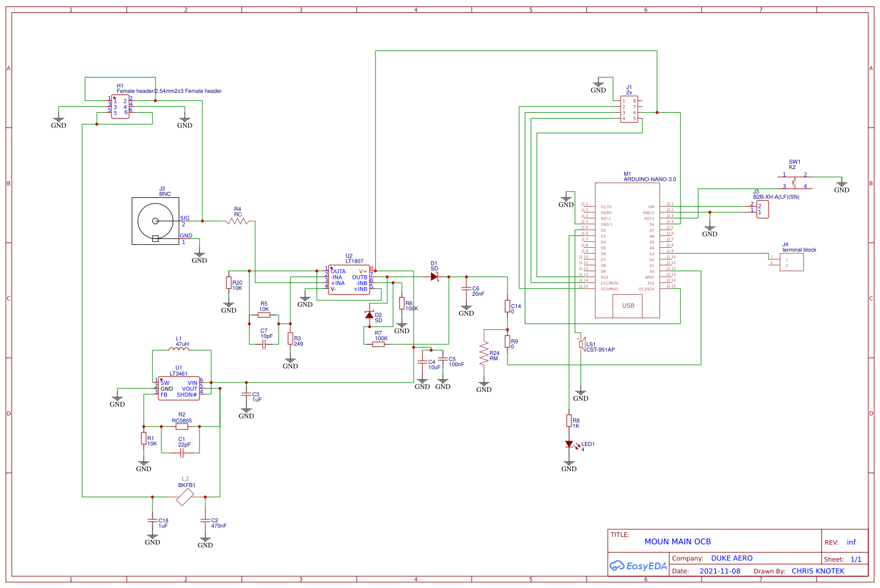Viewport: 880px width, 588px height.
Task: Select the BNC connector J2 symbol
Action: (x=155, y=221)
